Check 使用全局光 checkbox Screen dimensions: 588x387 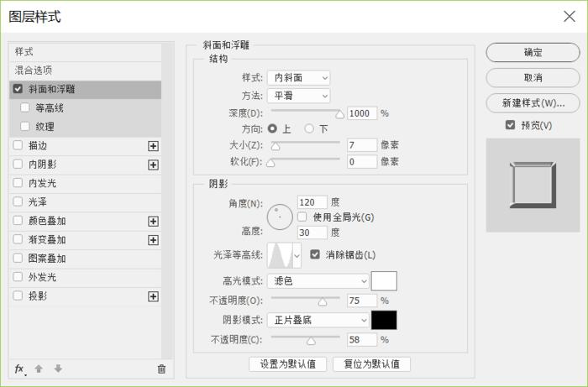pyautogui.click(x=302, y=217)
